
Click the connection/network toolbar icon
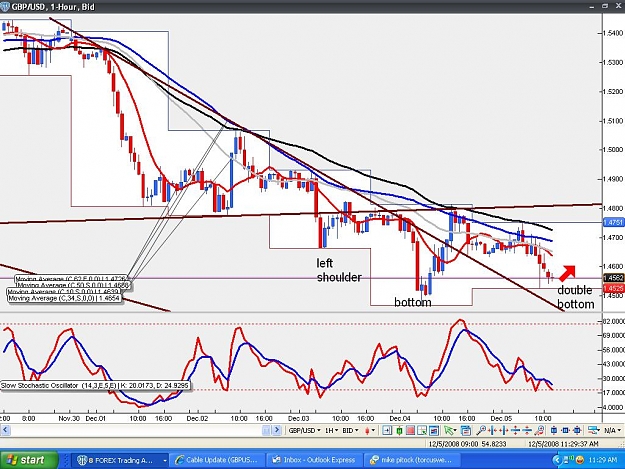point(594,430)
